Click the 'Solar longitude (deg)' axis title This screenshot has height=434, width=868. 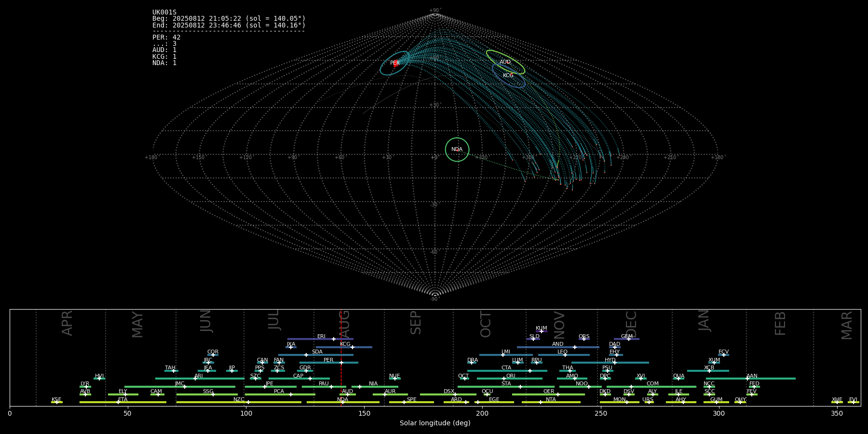[x=435, y=423]
